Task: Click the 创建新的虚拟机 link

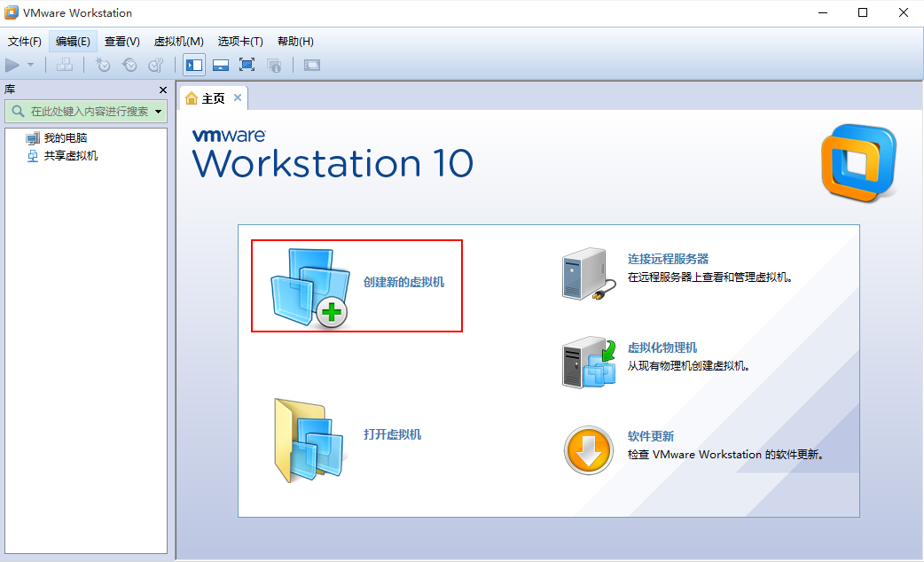Action: [x=403, y=282]
